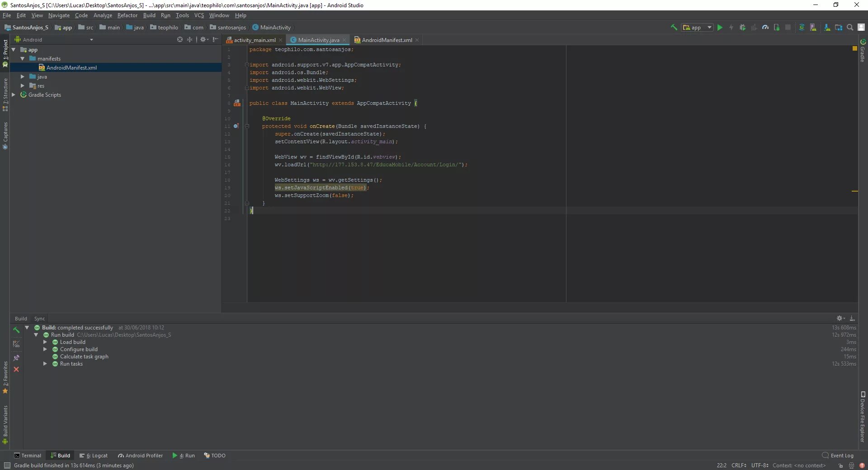Expand the Run tasks build step

pos(45,364)
